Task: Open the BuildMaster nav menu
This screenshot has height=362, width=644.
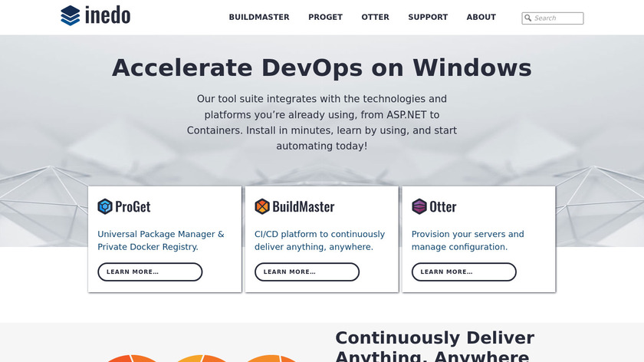Action: click(x=259, y=18)
